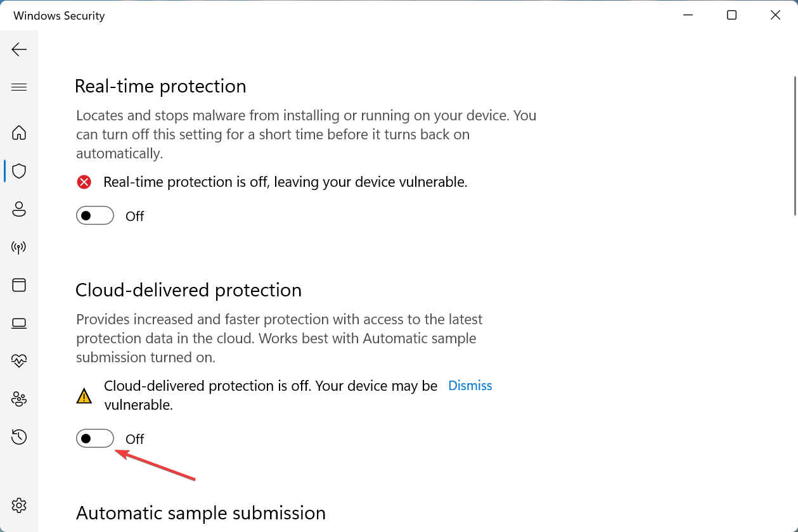
Task: Expand the sidebar navigation menu
Action: click(19, 87)
